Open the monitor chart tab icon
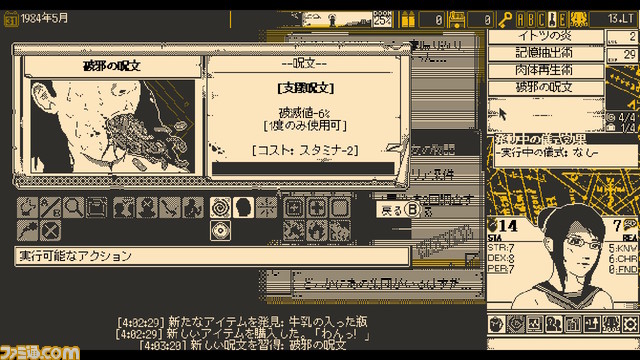The width and height of the screenshot is (640, 360). [x=535, y=324]
